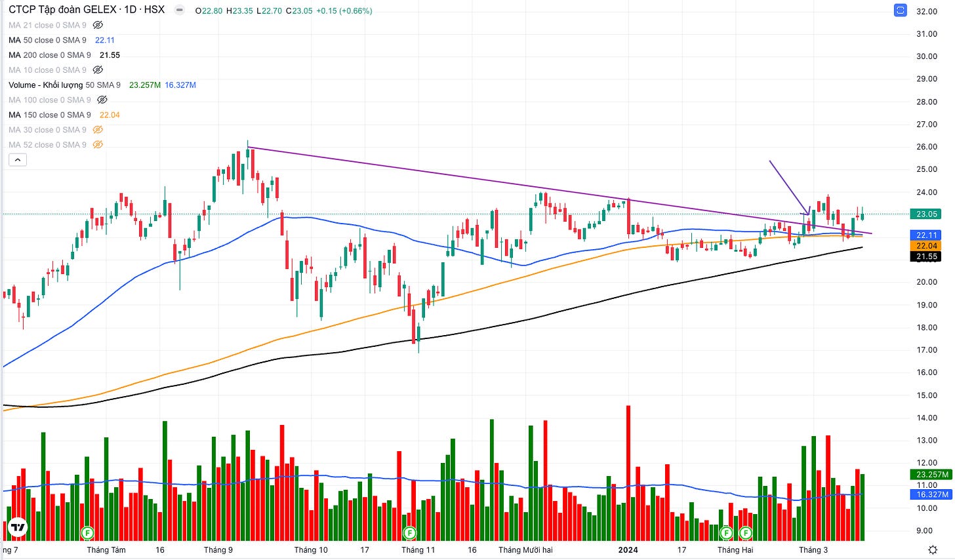Click the L22.70 low price value

[270, 10]
